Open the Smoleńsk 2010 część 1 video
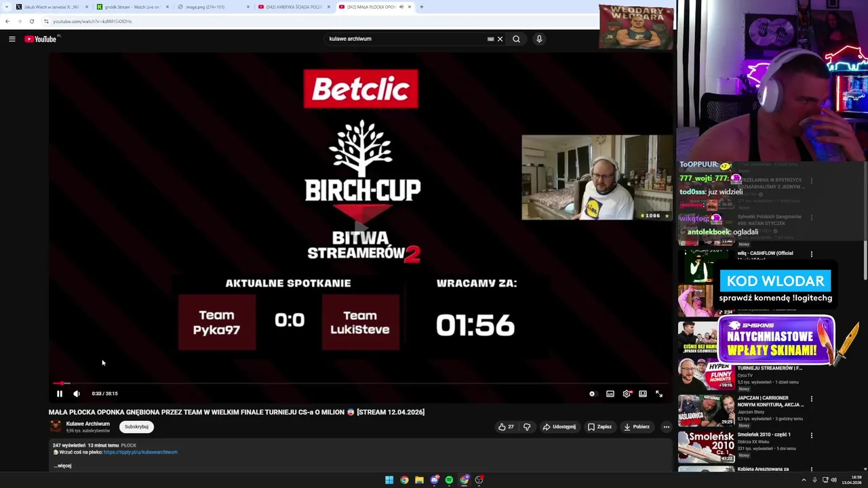 point(764,434)
